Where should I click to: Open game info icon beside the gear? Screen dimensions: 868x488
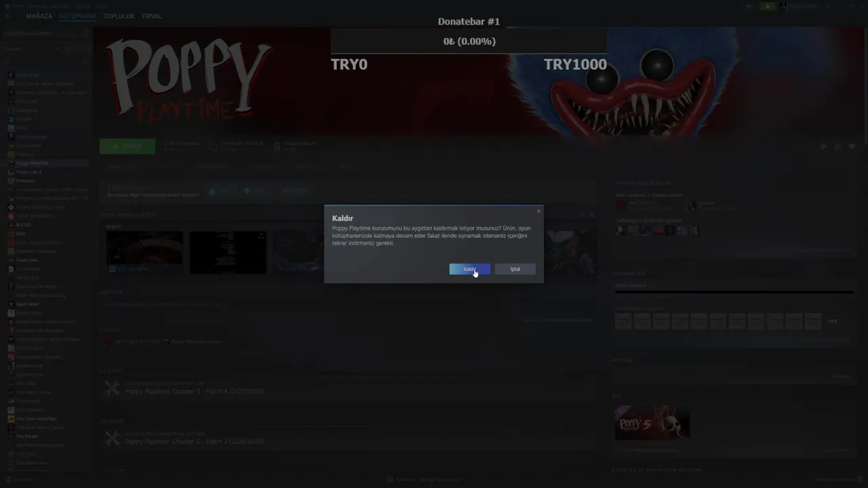pyautogui.click(x=837, y=146)
